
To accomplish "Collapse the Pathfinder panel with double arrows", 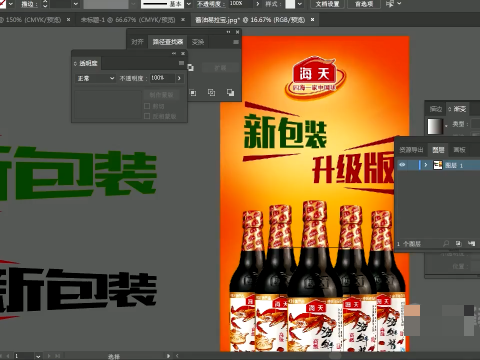I will [x=228, y=32].
